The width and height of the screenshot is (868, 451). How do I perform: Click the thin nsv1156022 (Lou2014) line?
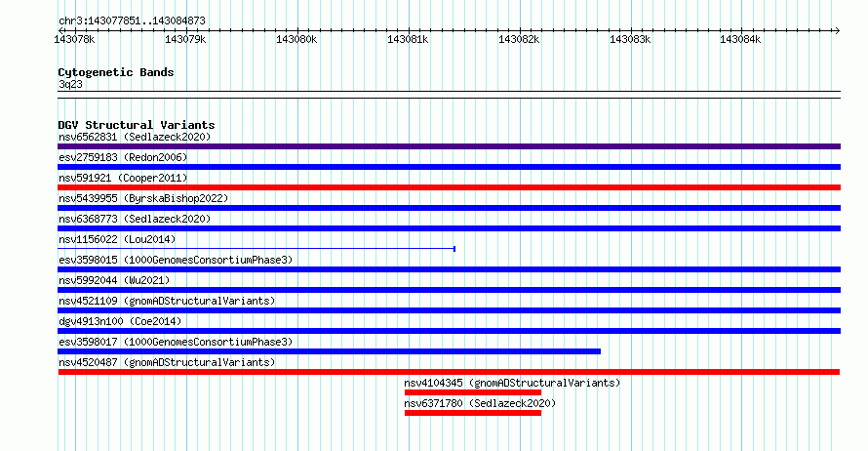click(256, 249)
